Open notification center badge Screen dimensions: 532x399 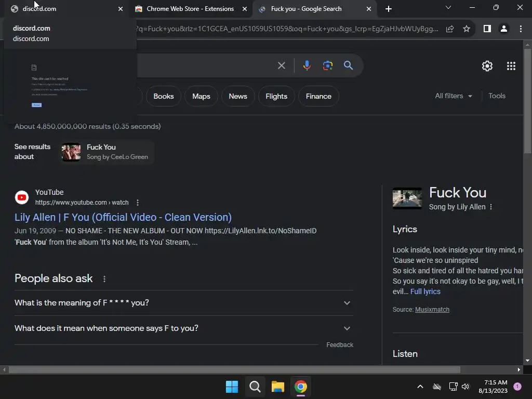coord(517,387)
